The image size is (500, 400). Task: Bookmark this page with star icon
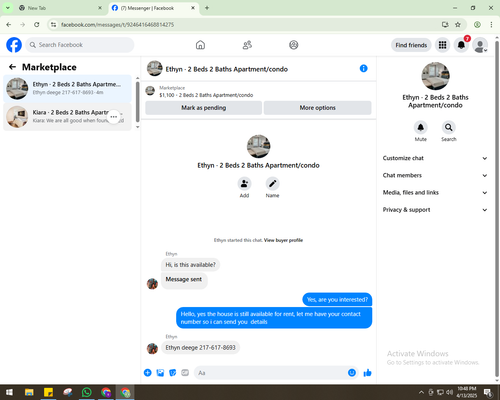point(458,25)
